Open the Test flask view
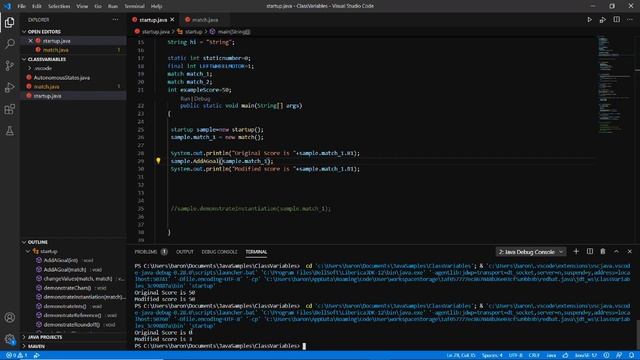 (9, 131)
